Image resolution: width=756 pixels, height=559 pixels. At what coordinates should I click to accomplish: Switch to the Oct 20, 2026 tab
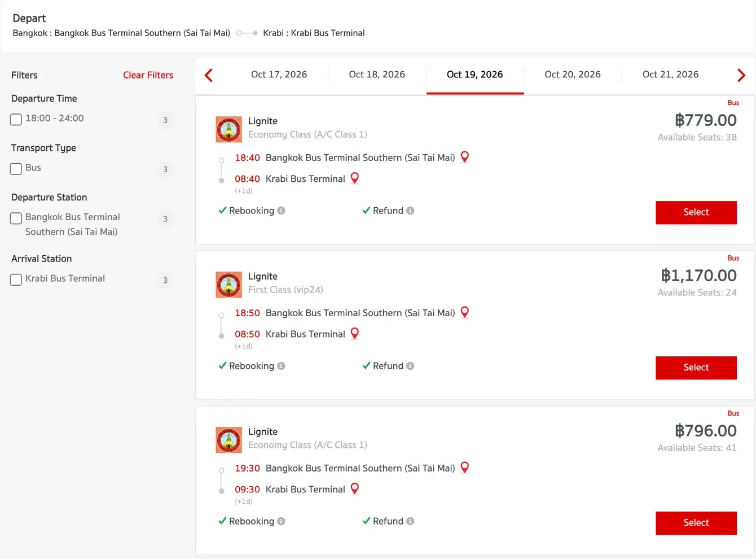(573, 75)
